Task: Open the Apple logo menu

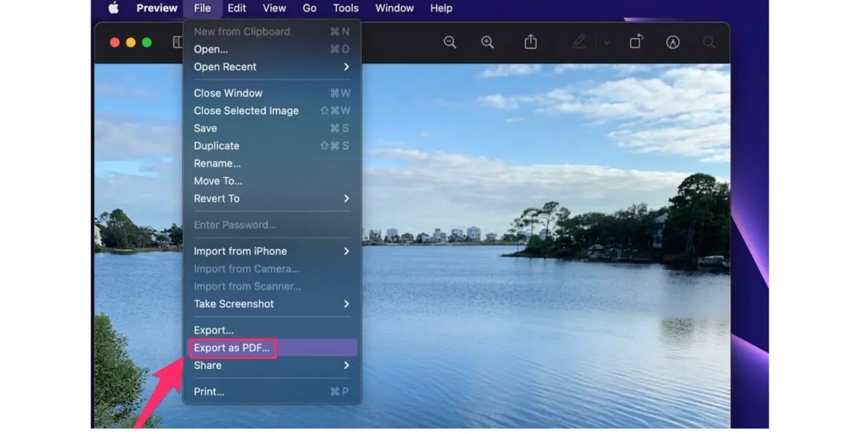Action: coord(113,8)
